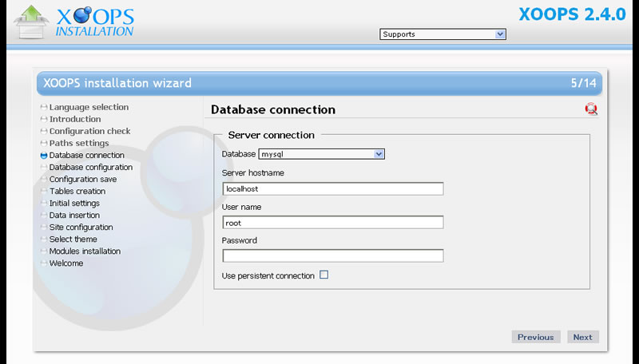The height and width of the screenshot is (364, 639).
Task: Select the Welcome step
Action: pos(66,263)
